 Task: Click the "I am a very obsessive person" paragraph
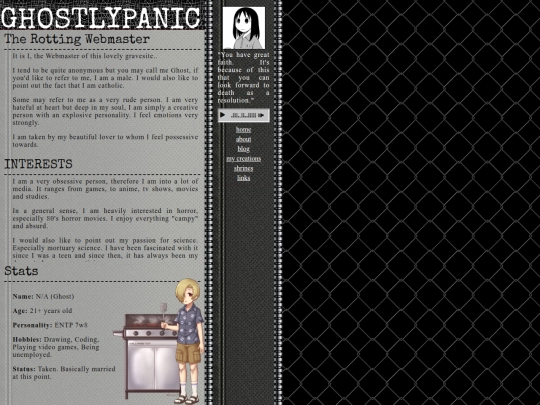[x=105, y=189]
